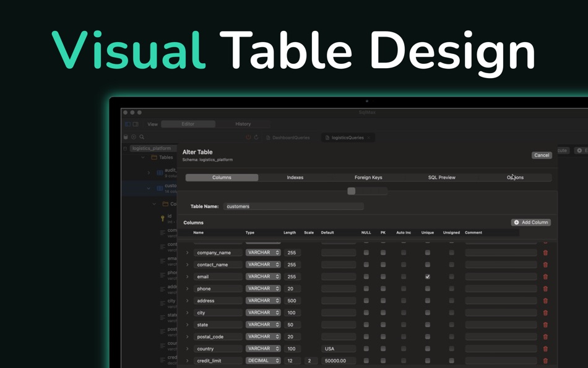The height and width of the screenshot is (368, 588).
Task: Delete the contact_name column via trash icon
Action: [x=545, y=265]
